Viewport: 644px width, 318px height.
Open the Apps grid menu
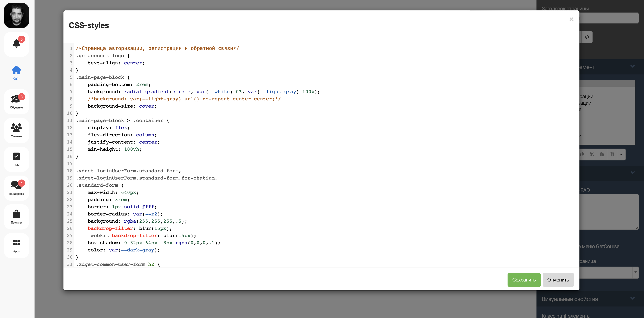pos(16,245)
